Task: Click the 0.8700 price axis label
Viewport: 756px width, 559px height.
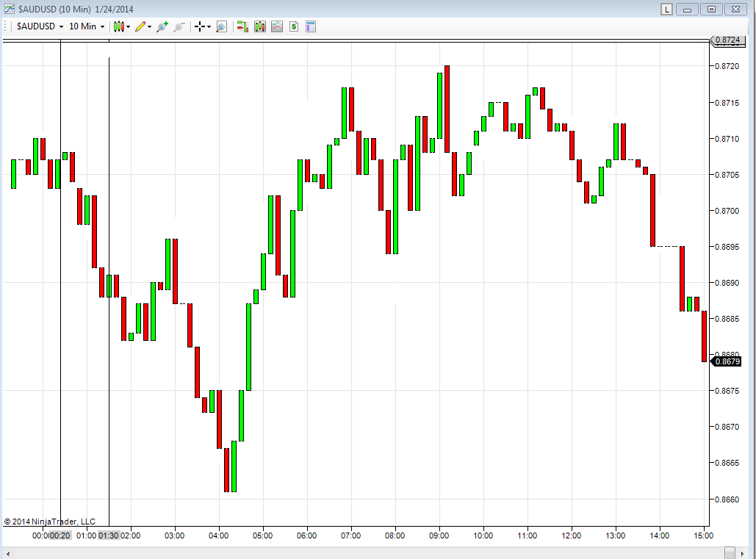Action: coord(727,211)
